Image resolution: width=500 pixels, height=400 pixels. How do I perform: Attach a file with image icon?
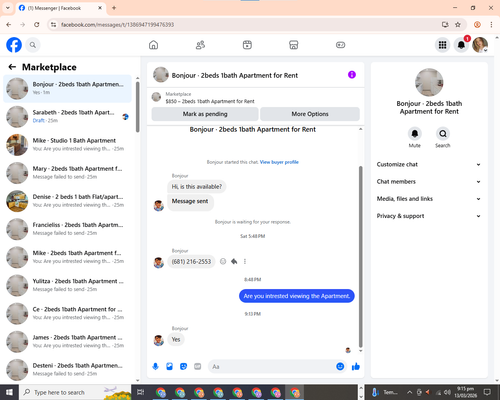point(169,367)
